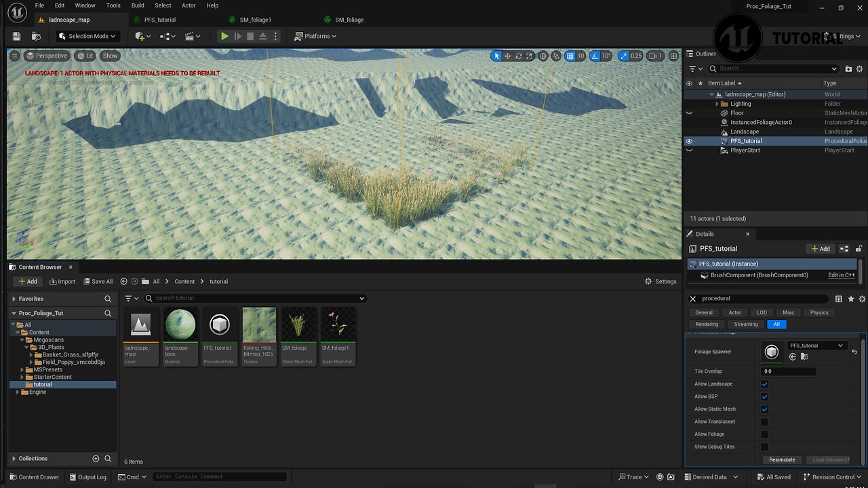868x488 pixels.
Task: Open the viewport hamburger options menu
Action: pos(14,56)
